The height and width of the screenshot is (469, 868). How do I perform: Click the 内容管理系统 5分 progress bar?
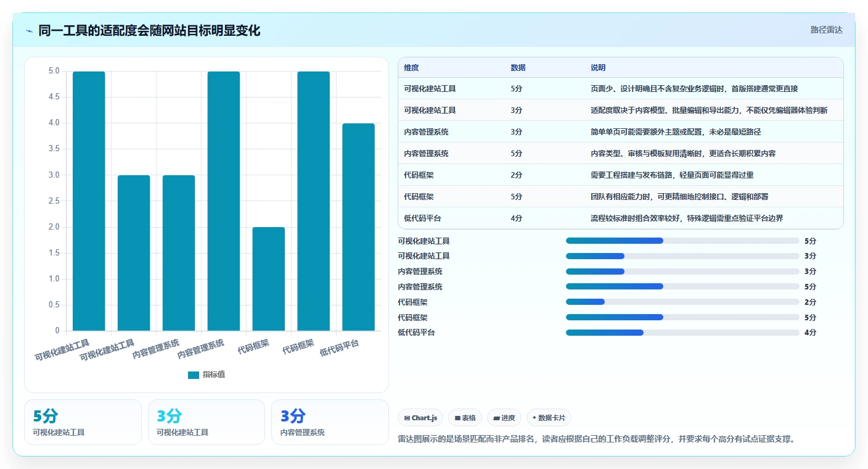coord(682,286)
